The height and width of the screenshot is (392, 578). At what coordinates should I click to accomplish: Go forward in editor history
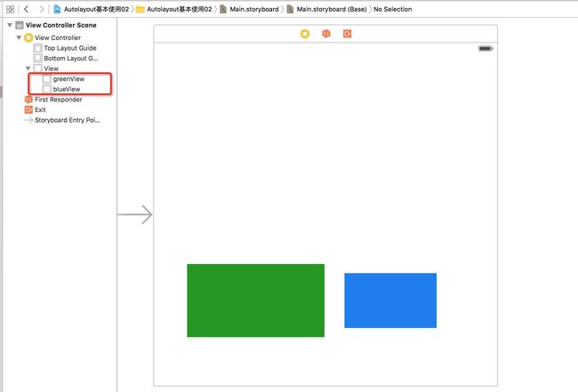pyautogui.click(x=42, y=9)
